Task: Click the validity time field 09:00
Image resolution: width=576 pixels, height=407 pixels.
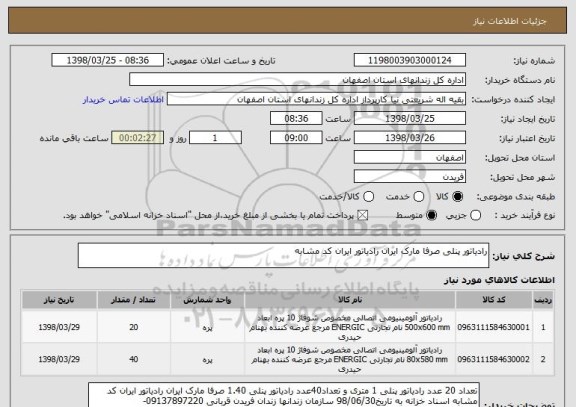Action: (x=296, y=138)
